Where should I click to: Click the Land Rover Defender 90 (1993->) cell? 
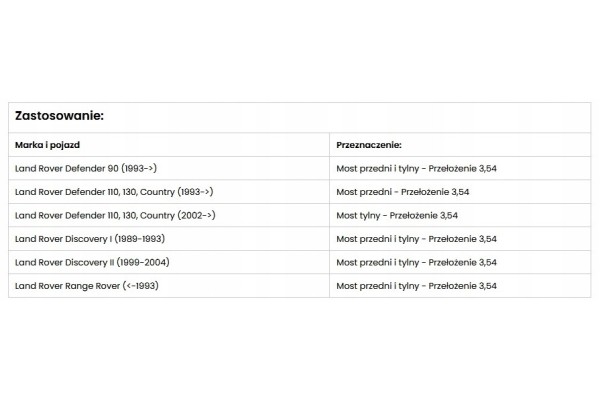[x=169, y=168]
